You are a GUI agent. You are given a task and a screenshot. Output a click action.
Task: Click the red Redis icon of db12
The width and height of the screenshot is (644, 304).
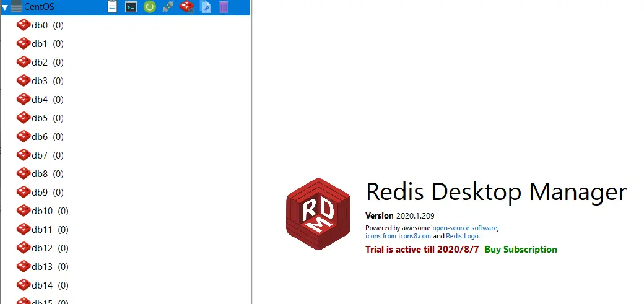pos(24,248)
